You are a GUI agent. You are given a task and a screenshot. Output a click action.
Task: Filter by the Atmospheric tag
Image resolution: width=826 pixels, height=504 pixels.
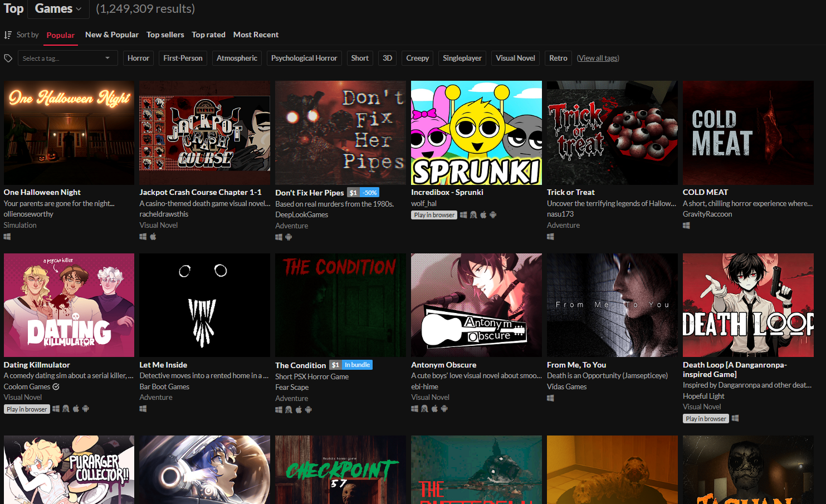pyautogui.click(x=237, y=58)
